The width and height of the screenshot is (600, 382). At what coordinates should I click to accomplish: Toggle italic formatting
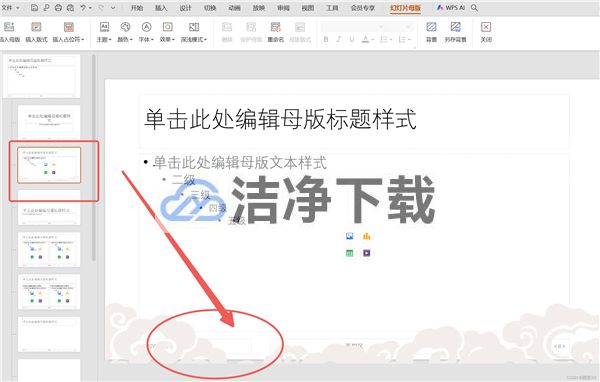coord(339,39)
